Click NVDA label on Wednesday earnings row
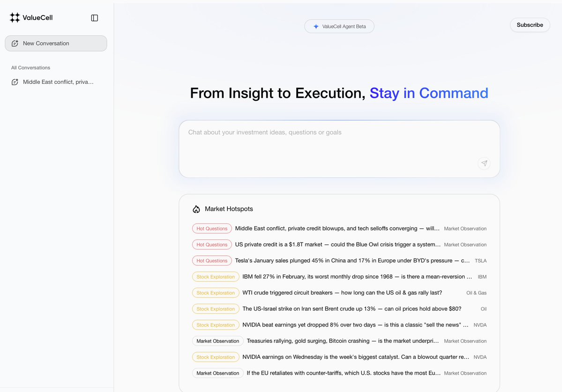Image resolution: width=562 pixels, height=392 pixels. (480, 358)
